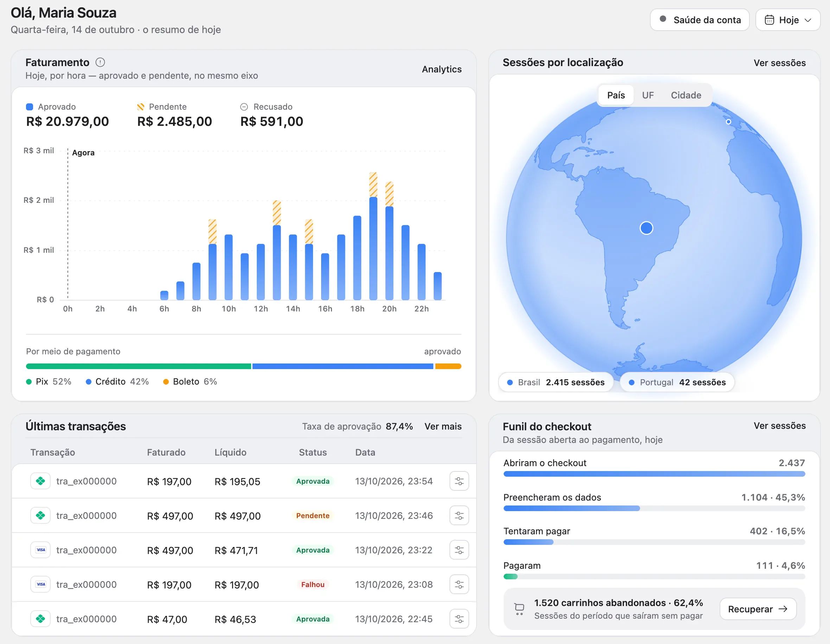
Task: Click the Falhou status badge
Action: click(x=313, y=584)
